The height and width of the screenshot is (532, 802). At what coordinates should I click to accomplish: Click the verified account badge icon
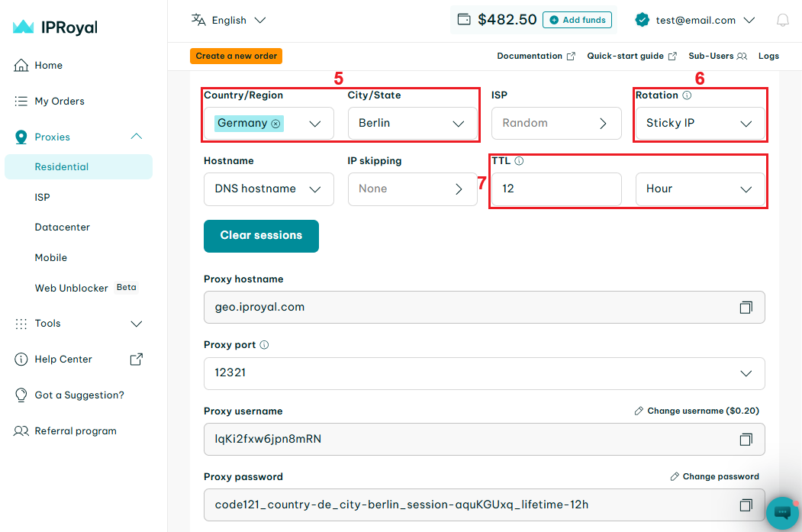642,20
